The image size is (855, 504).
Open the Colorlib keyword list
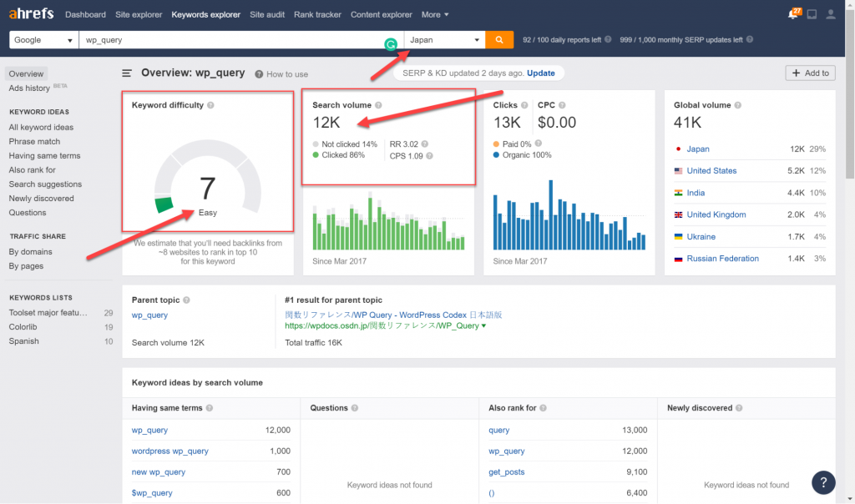point(23,327)
